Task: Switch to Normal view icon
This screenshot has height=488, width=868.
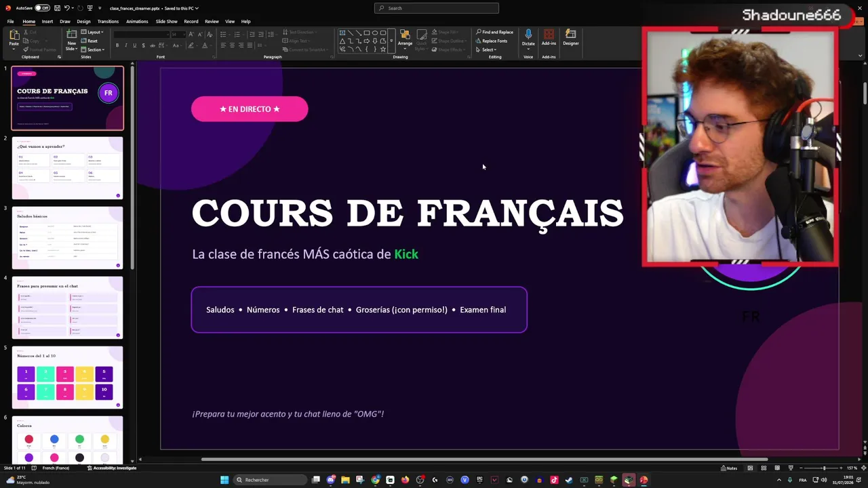Action: coord(750,468)
